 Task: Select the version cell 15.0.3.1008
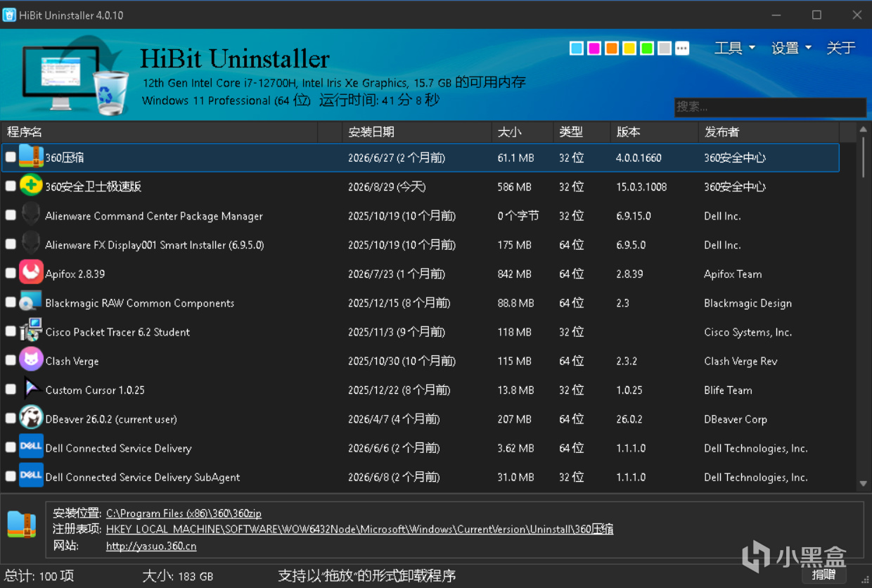[x=641, y=186]
